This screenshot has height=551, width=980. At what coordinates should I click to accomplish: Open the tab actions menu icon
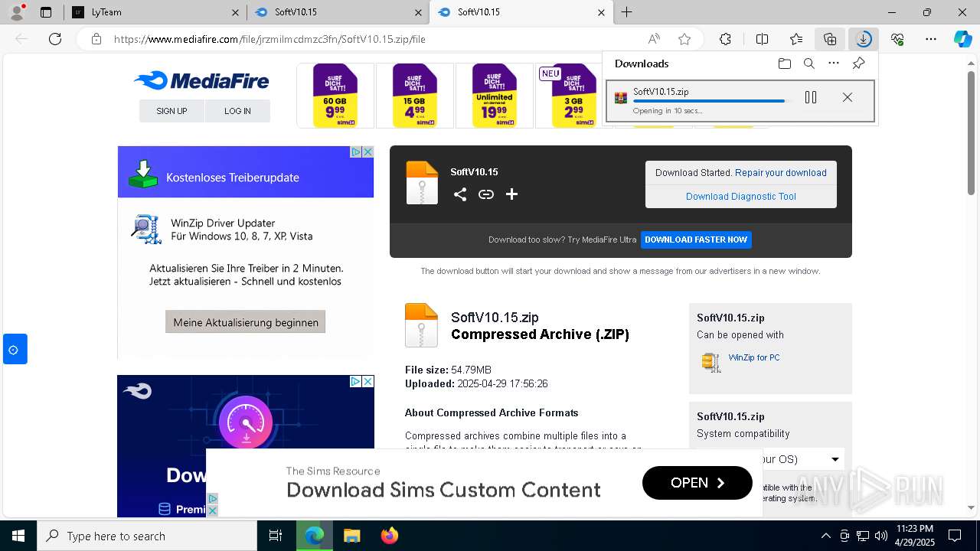pos(46,12)
